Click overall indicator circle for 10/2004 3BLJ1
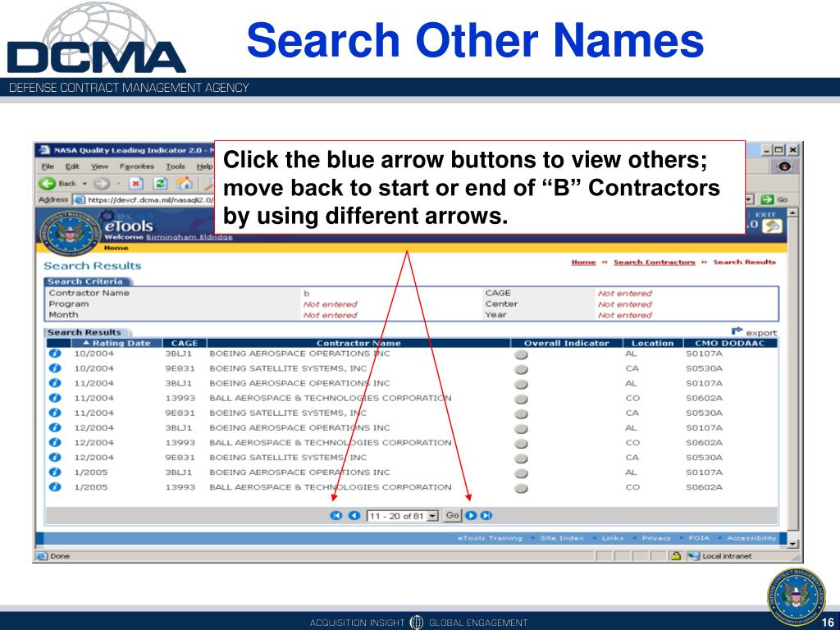The height and width of the screenshot is (630, 840). point(521,354)
